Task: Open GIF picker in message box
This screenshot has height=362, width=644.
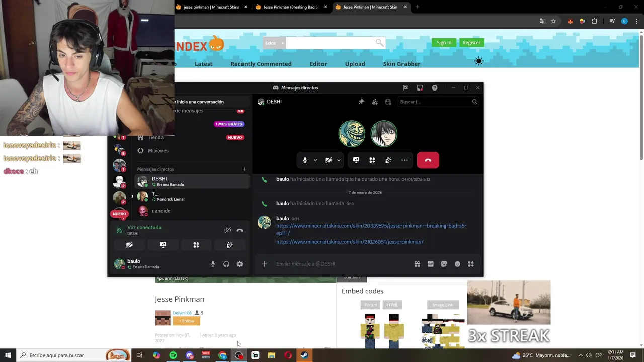Action: [x=431, y=264]
